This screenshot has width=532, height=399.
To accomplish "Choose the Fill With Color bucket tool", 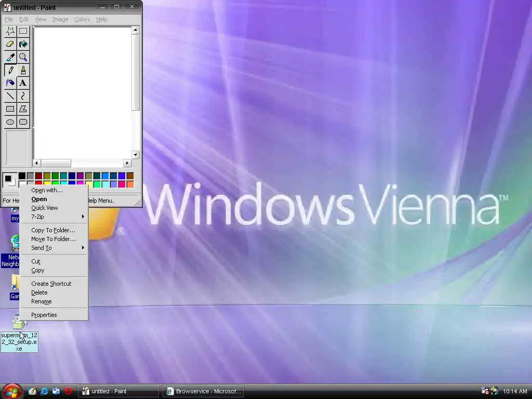I will pos(23,45).
